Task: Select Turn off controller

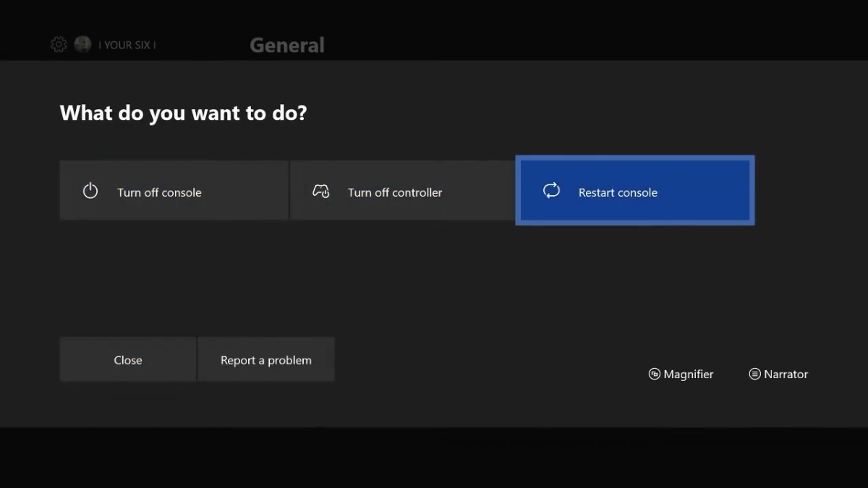Action: [x=402, y=190]
